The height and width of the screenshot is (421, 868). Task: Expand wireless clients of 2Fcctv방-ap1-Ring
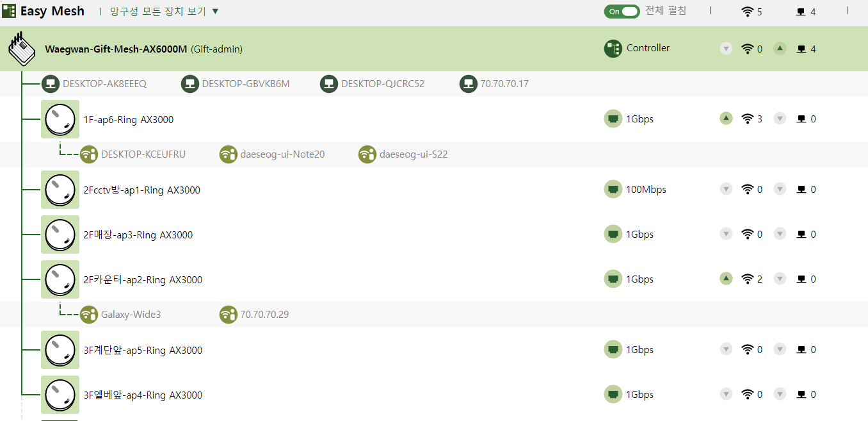click(x=726, y=189)
